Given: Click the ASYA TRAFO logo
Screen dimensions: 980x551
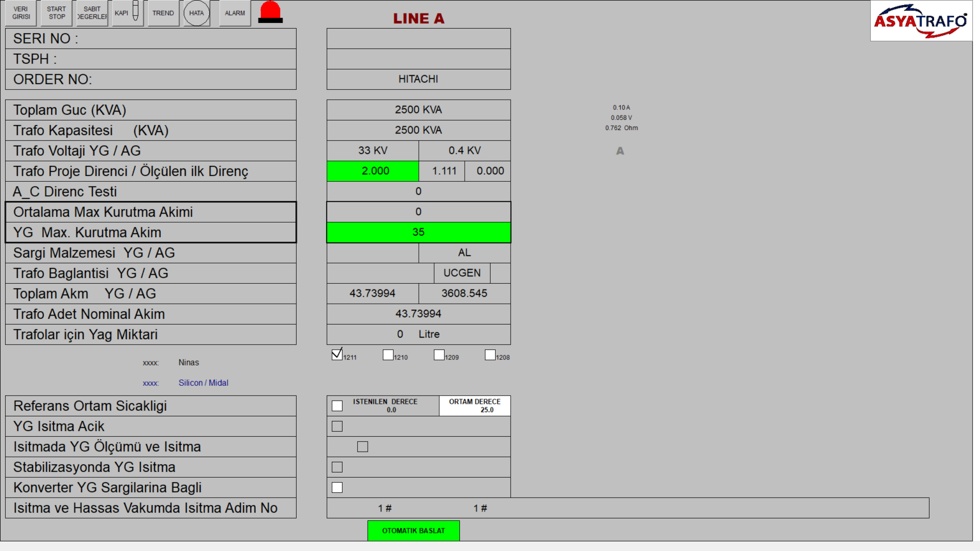Looking at the screenshot, I should click(x=921, y=19).
